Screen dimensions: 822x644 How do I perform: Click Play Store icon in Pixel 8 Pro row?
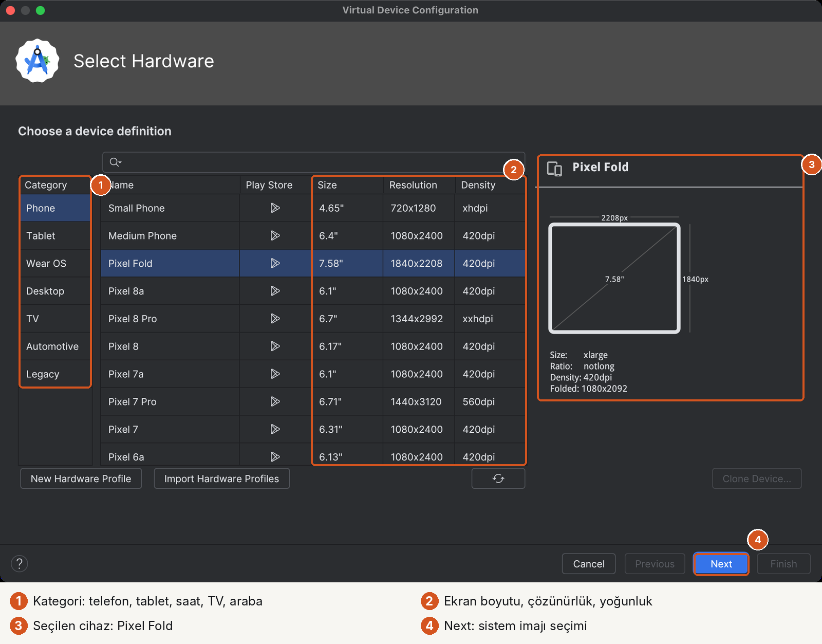pyautogui.click(x=275, y=319)
